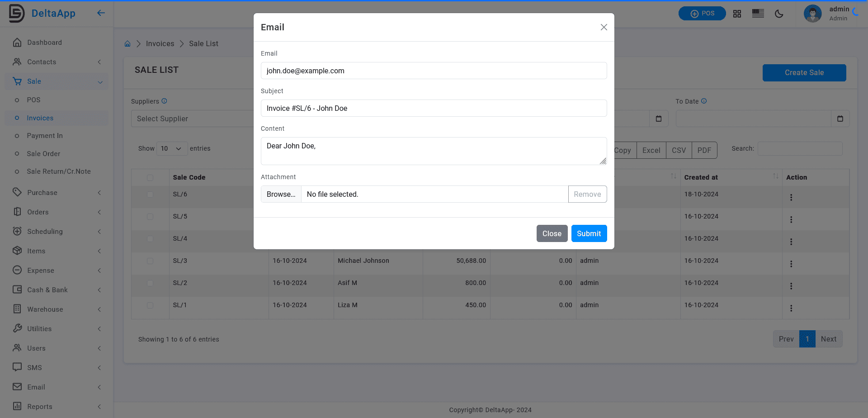Select the header checkbox to choose all sales
Image resolution: width=868 pixels, height=418 pixels.
(x=150, y=177)
